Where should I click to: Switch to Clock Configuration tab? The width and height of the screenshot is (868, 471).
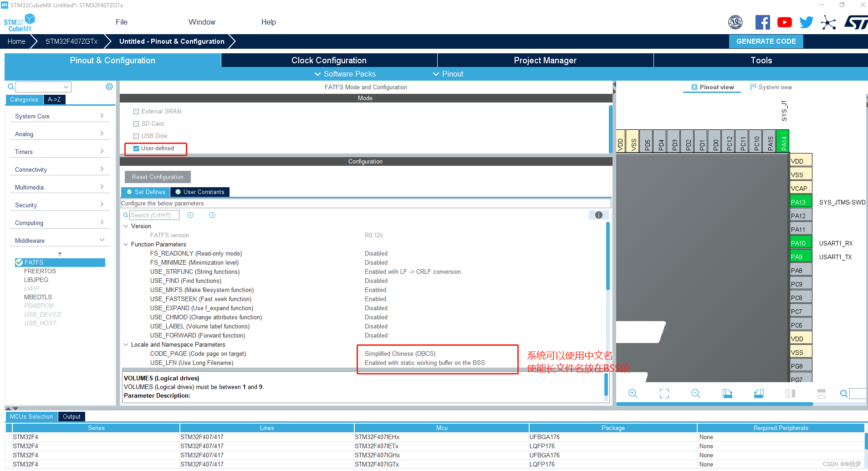[x=329, y=60]
